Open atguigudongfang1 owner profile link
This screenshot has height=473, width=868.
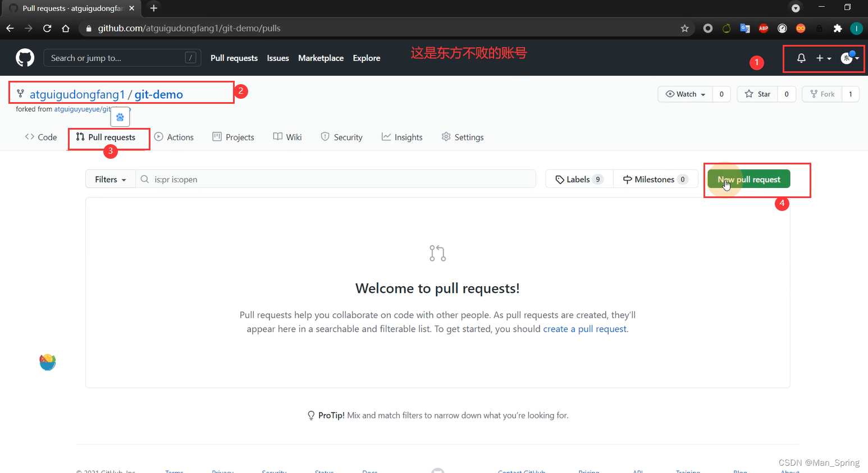click(77, 94)
